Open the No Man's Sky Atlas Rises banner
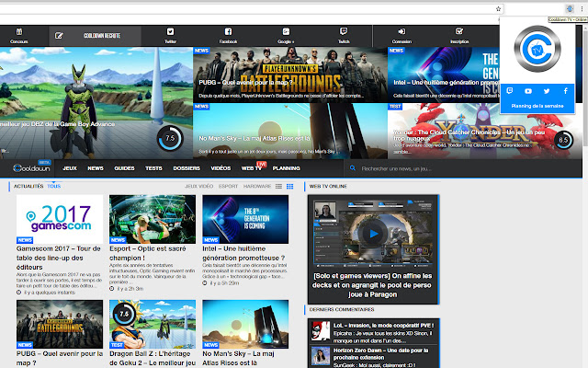This screenshot has height=368, width=588. tap(290, 131)
